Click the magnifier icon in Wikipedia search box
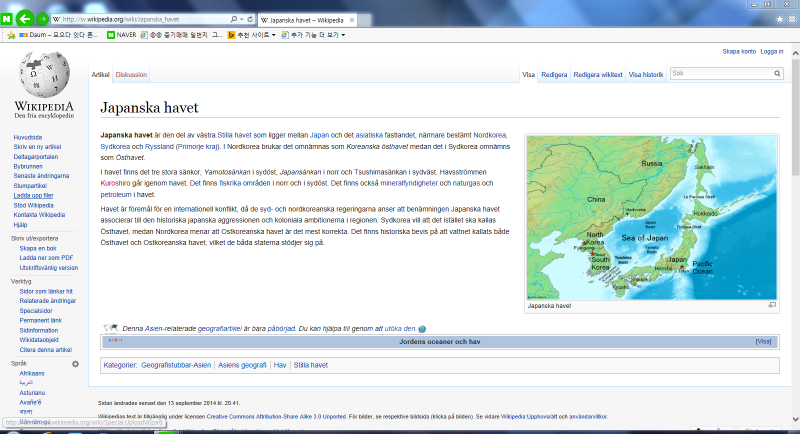 (x=777, y=74)
